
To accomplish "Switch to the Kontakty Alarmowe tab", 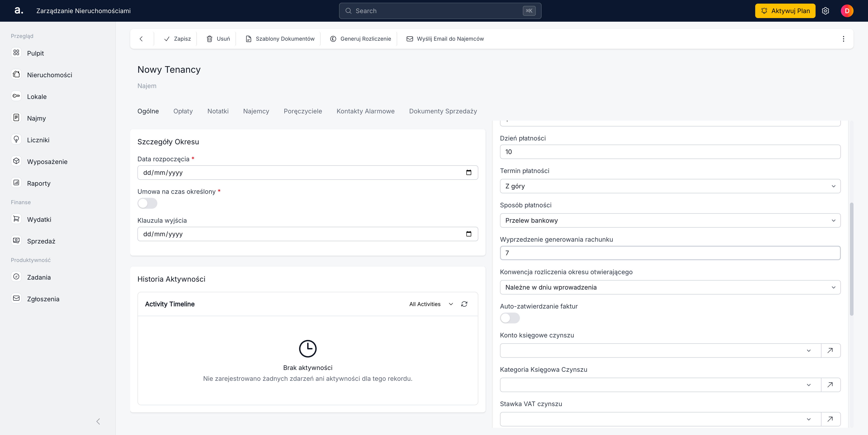I will coord(365,111).
